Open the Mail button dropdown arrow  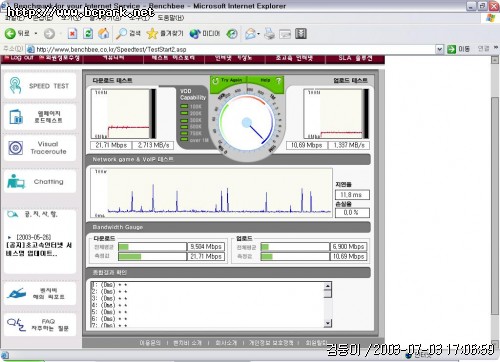pyautogui.click(x=258, y=34)
